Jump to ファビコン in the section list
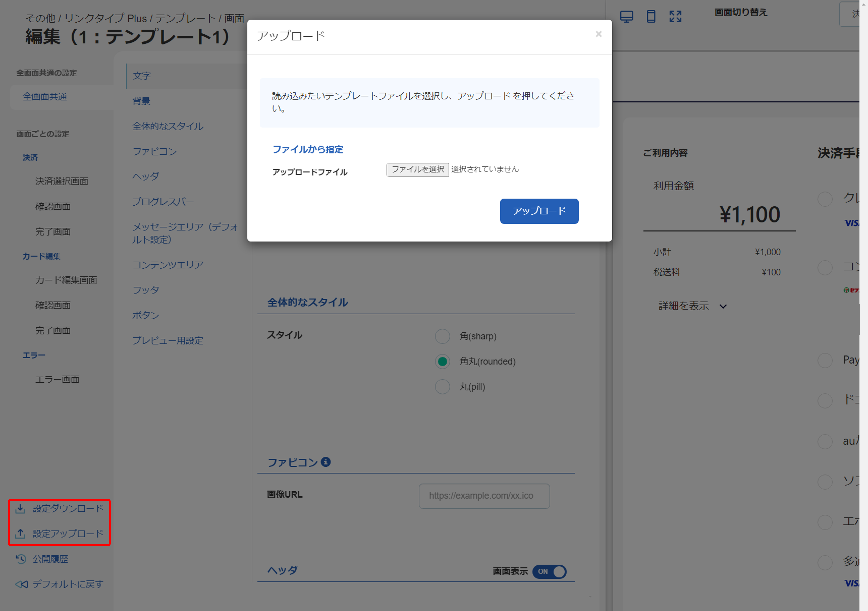Screen dimensions: 868x611 [155, 151]
